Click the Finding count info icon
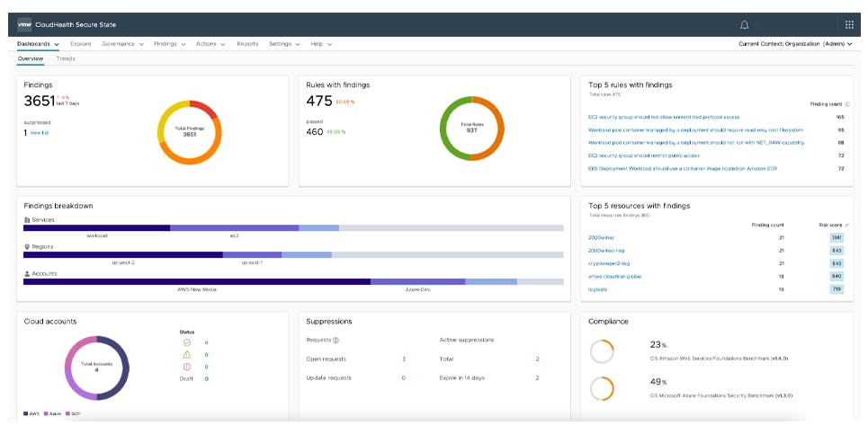868x434 pixels. click(x=847, y=104)
